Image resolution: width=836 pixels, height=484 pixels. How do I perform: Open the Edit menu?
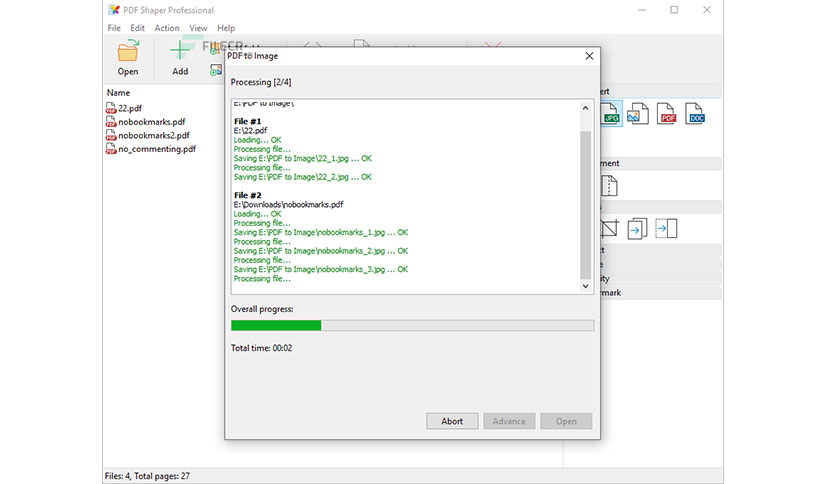(138, 28)
